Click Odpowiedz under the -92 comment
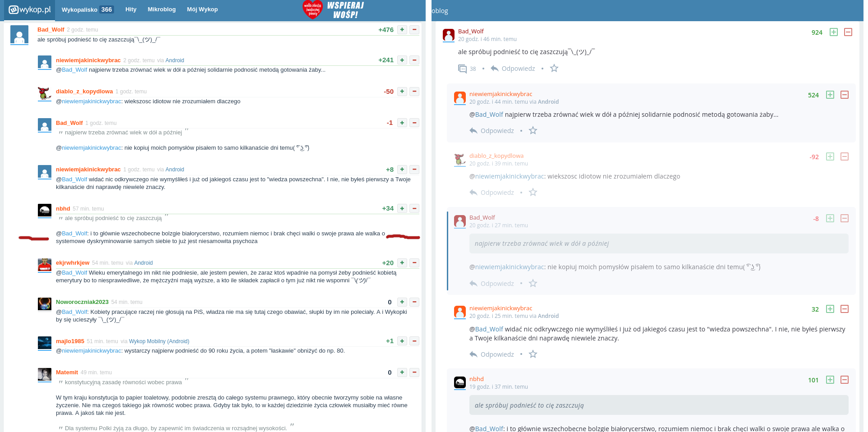The height and width of the screenshot is (432, 868). tap(491, 193)
